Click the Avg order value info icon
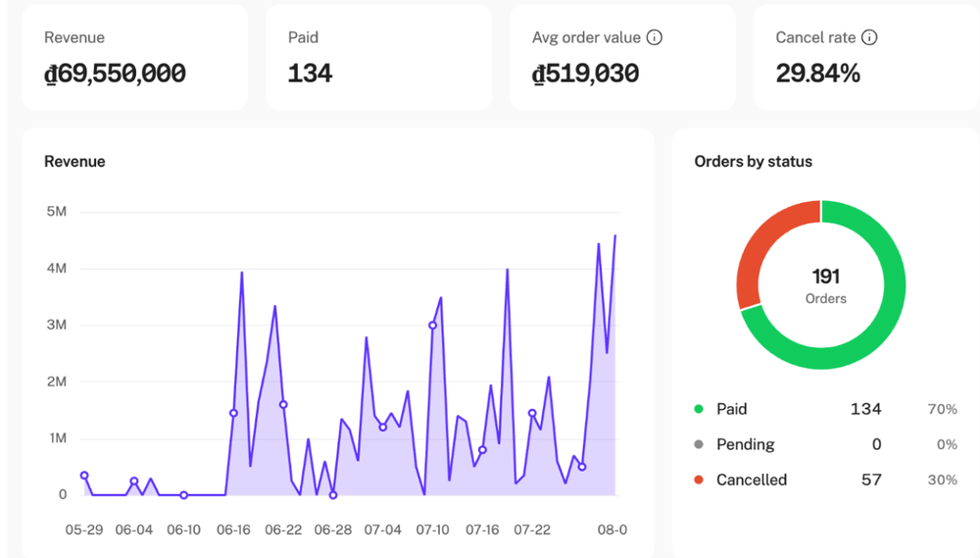 point(654,37)
